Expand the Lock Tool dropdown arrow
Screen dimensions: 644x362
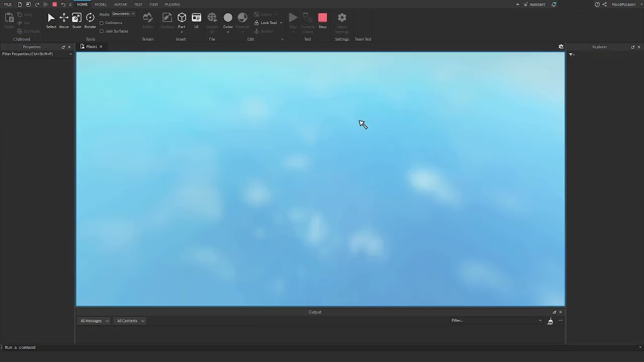point(281,23)
